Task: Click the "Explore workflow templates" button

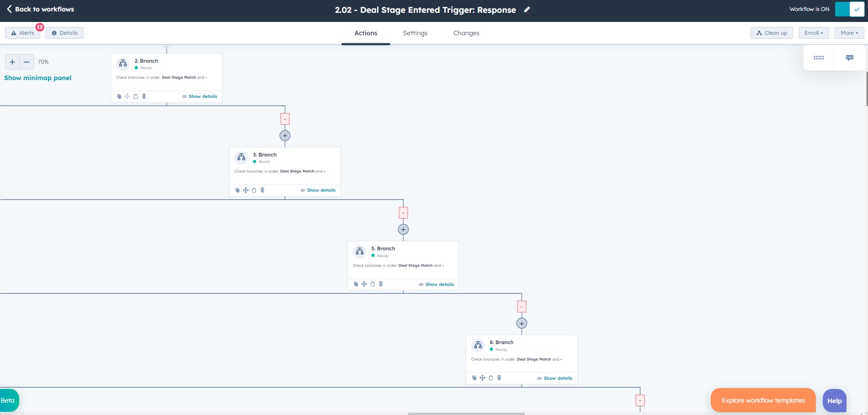Action: pyautogui.click(x=762, y=400)
